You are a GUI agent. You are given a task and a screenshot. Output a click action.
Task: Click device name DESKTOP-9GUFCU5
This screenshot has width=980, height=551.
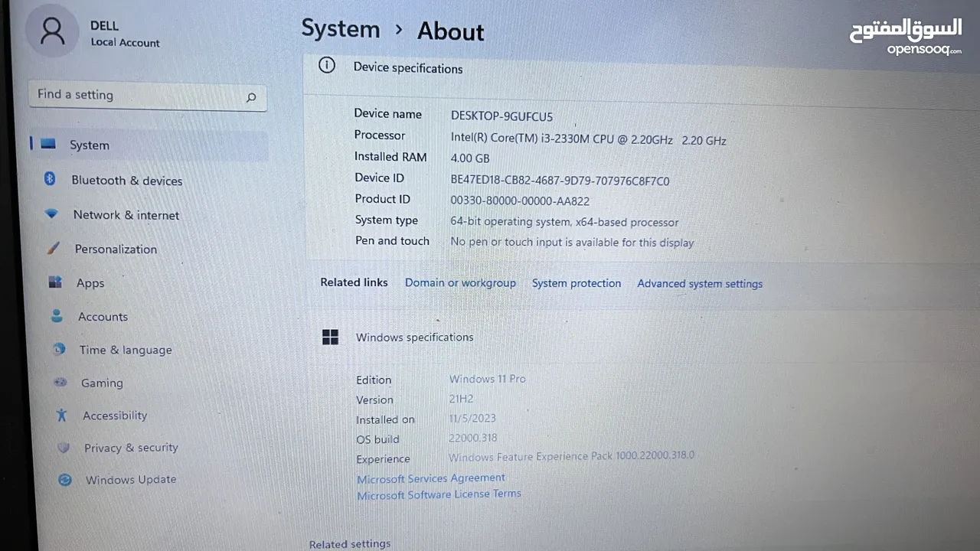pos(501,116)
